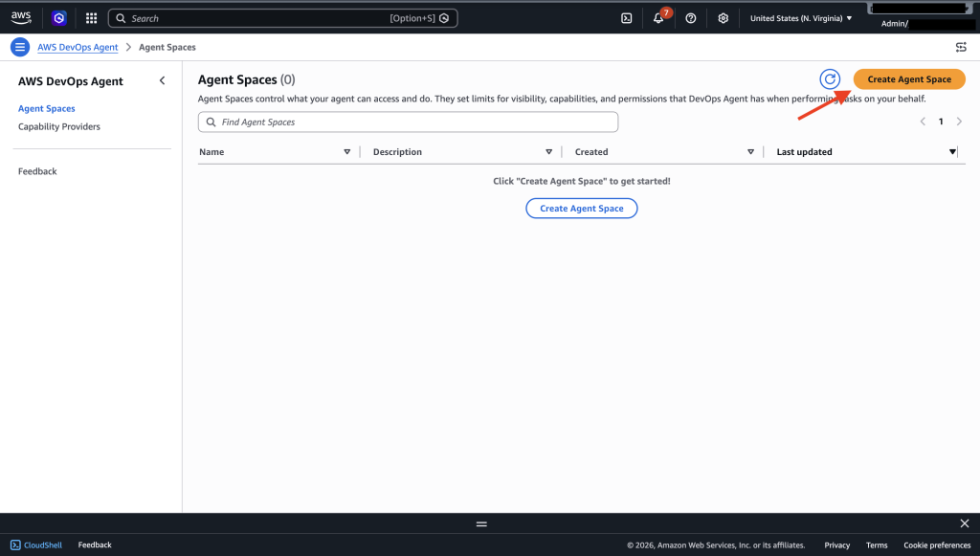This screenshot has height=556, width=980.
Task: Click the Find Agent Spaces filter field
Action: coord(408,122)
